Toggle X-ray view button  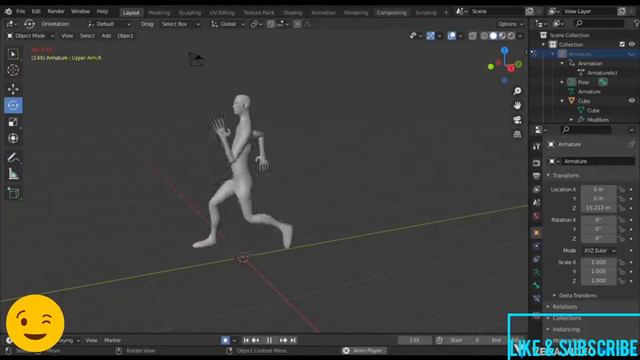(473, 36)
